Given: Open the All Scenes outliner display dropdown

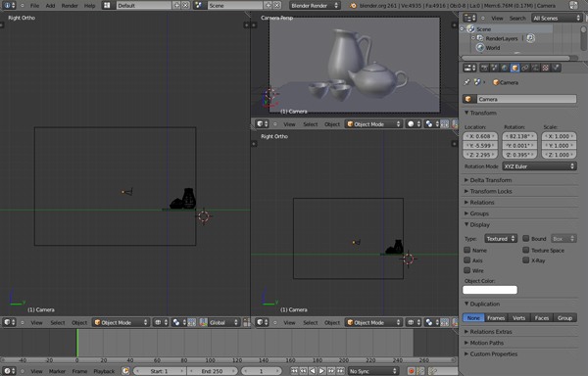Looking at the screenshot, I should coord(557,18).
